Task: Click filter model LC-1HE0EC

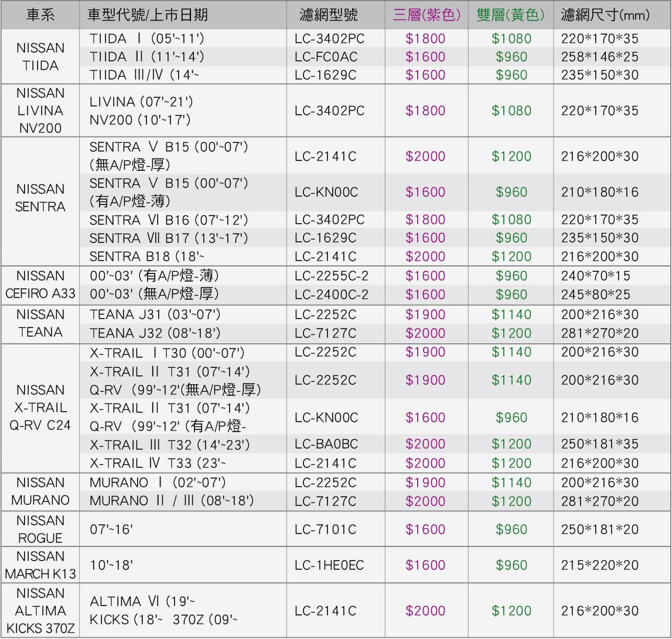Action: point(329,565)
